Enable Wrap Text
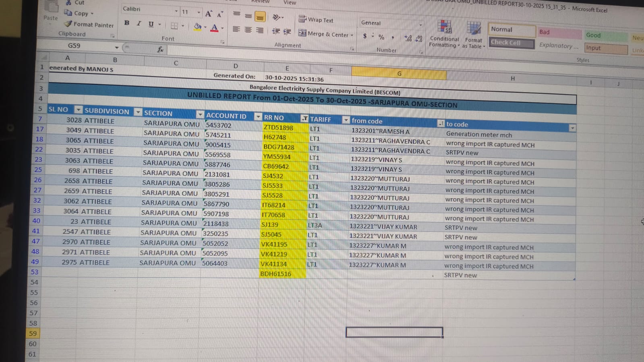Viewport: 644px width, 362px height. pyautogui.click(x=316, y=20)
